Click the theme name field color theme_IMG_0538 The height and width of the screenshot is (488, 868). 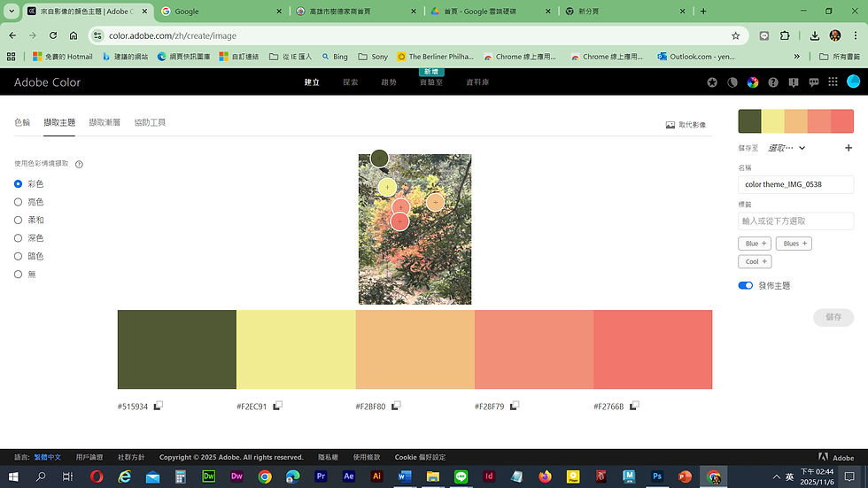pyautogui.click(x=795, y=184)
